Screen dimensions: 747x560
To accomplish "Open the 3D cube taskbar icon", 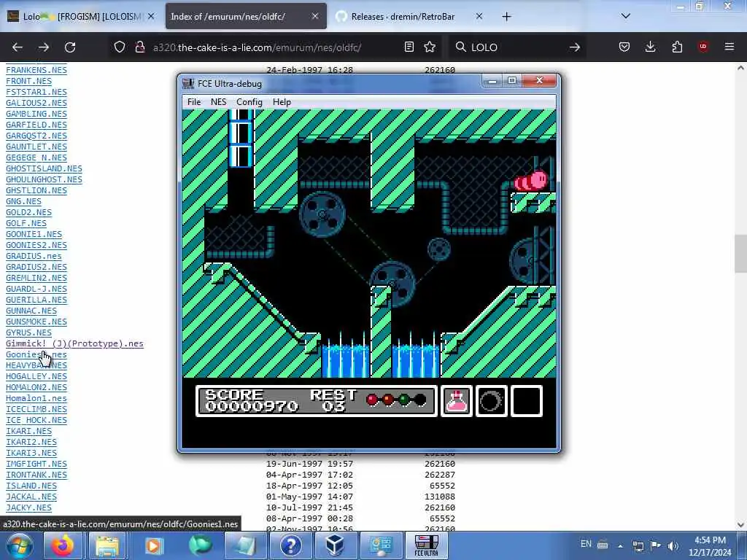I will 335,545.
